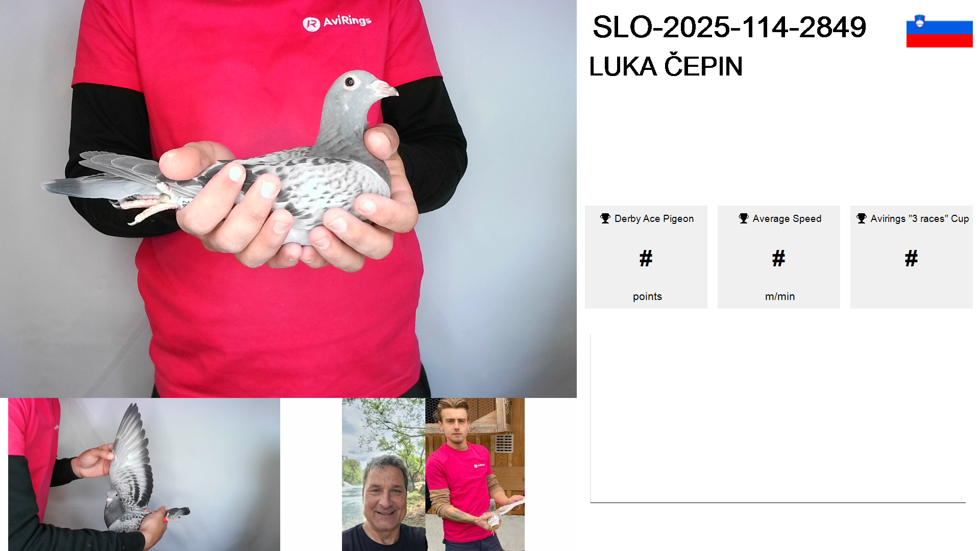Click the empty results chart area
This screenshot has width=980, height=551.
click(778, 418)
